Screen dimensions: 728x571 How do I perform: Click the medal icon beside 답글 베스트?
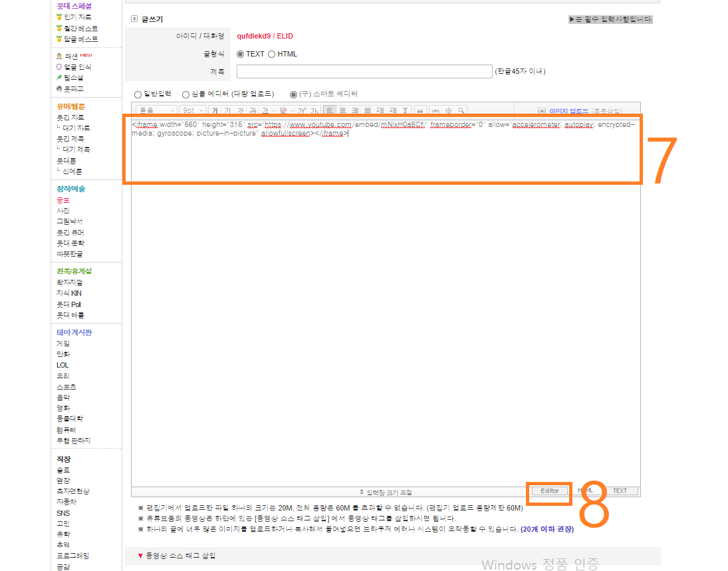[x=59, y=39]
